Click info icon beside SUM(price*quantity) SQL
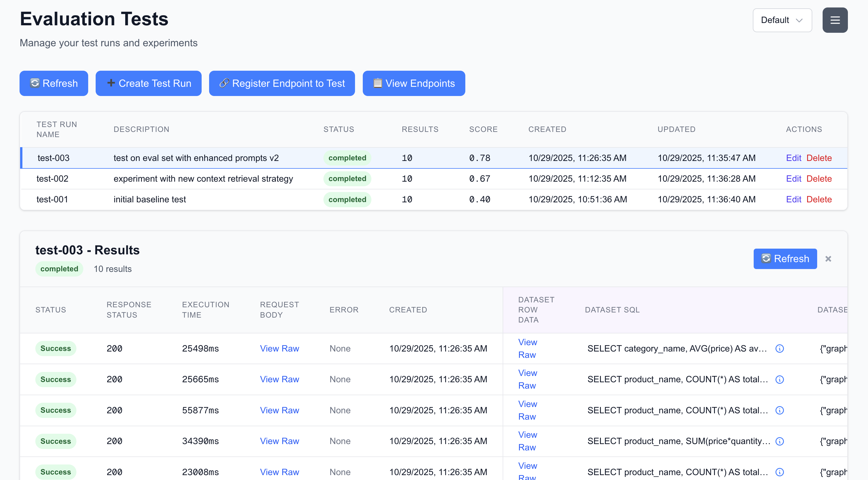 779,441
